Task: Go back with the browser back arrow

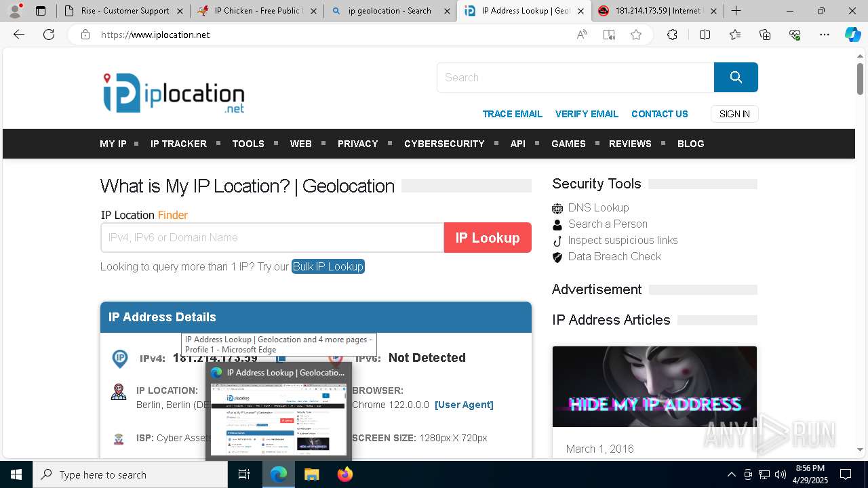Action: pos(19,35)
